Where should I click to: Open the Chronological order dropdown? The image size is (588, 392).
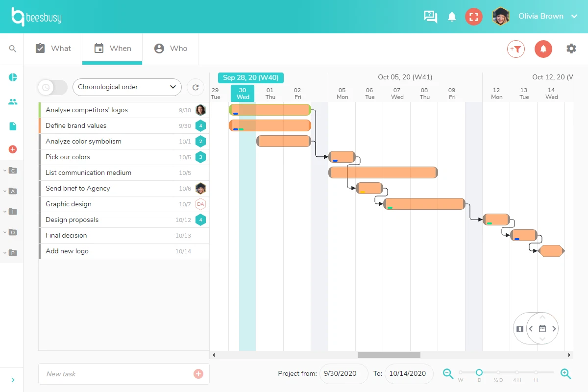pyautogui.click(x=126, y=87)
